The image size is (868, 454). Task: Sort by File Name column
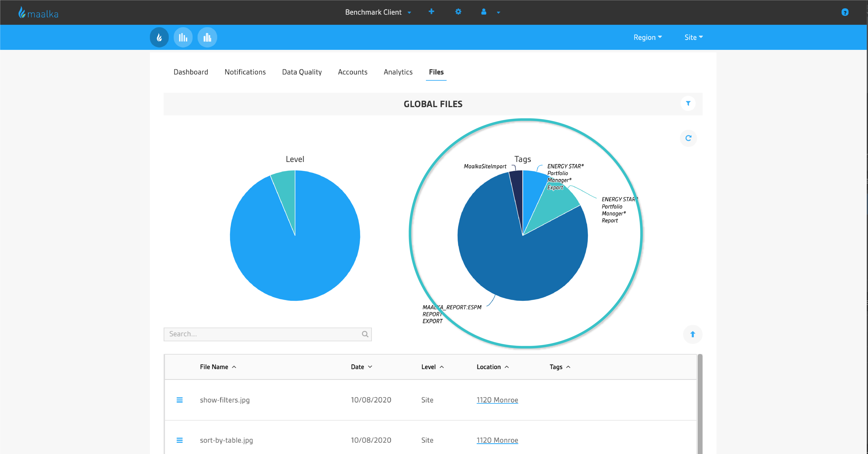coord(218,367)
